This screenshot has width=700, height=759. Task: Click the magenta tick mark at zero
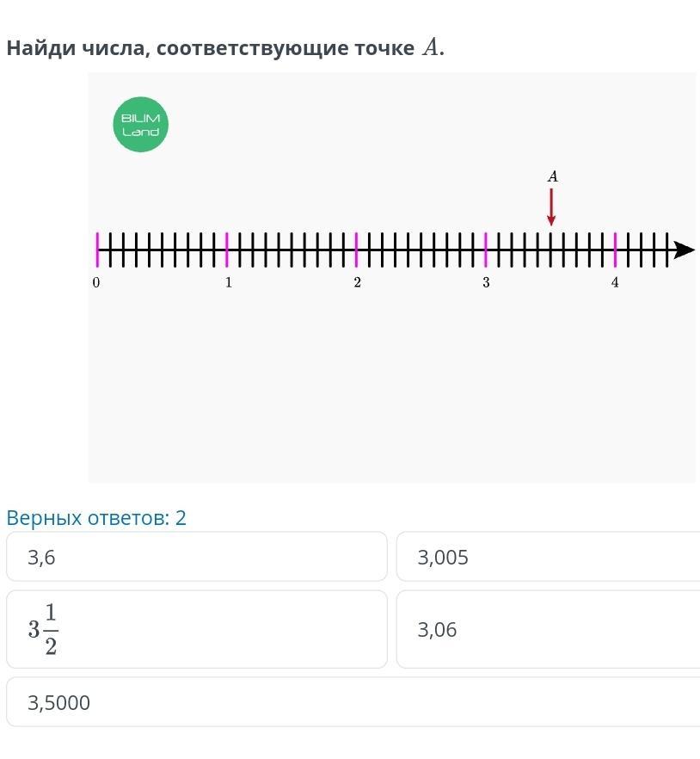[97, 250]
